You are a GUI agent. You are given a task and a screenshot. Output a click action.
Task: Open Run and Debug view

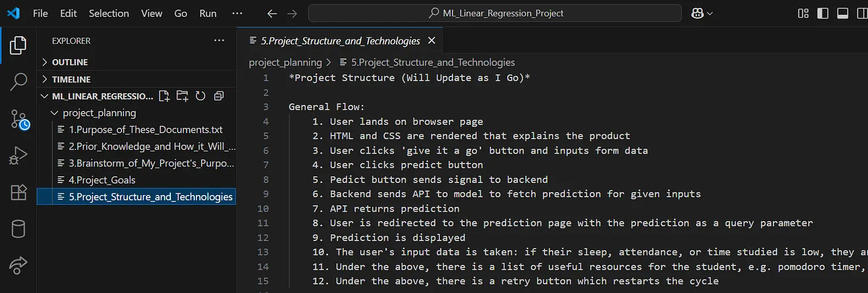coord(18,156)
